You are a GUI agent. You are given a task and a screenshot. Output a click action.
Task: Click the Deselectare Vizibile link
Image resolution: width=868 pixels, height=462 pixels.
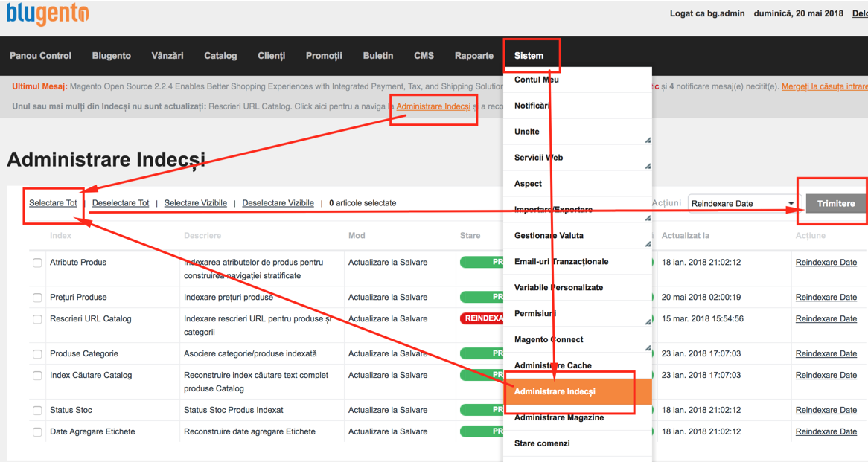coord(278,203)
